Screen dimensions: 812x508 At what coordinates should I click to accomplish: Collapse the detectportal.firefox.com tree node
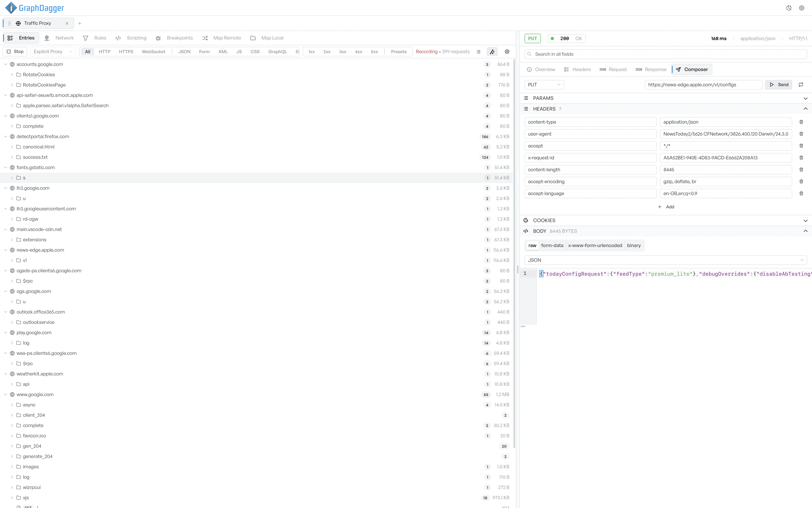(x=5, y=136)
